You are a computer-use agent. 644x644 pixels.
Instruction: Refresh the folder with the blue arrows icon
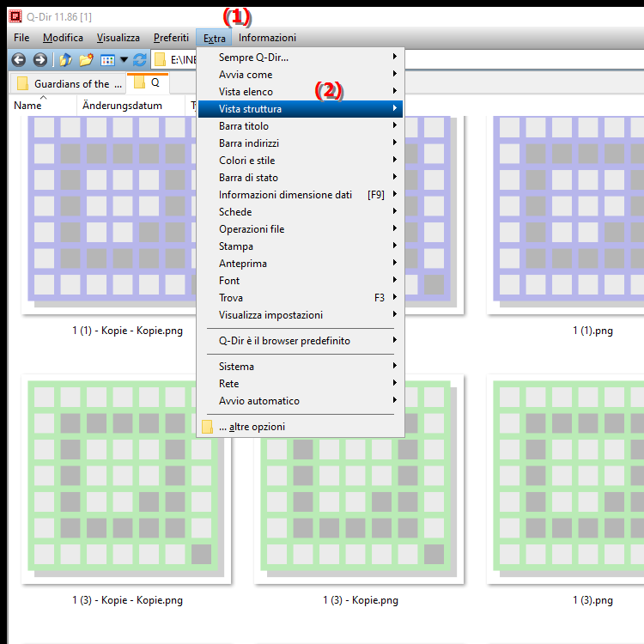point(140,60)
